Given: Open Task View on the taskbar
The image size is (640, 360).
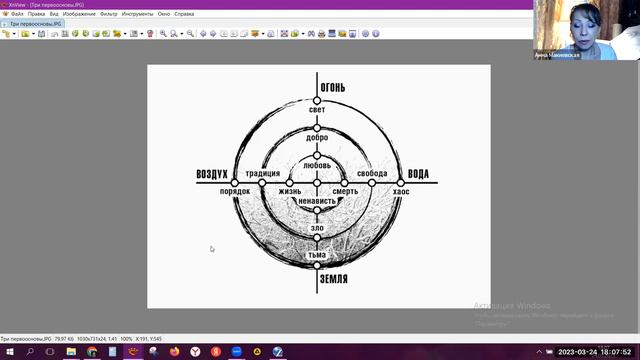Looking at the screenshot, I should pos(50,351).
